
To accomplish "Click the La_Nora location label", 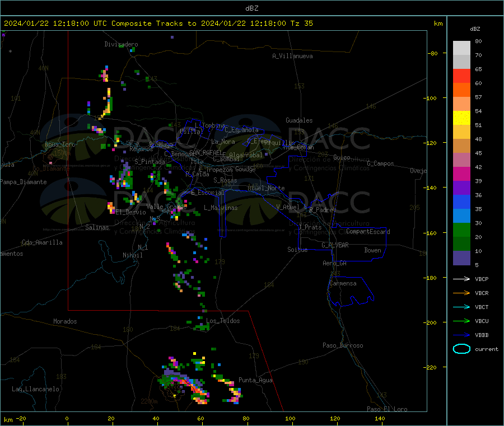I will (x=223, y=142).
